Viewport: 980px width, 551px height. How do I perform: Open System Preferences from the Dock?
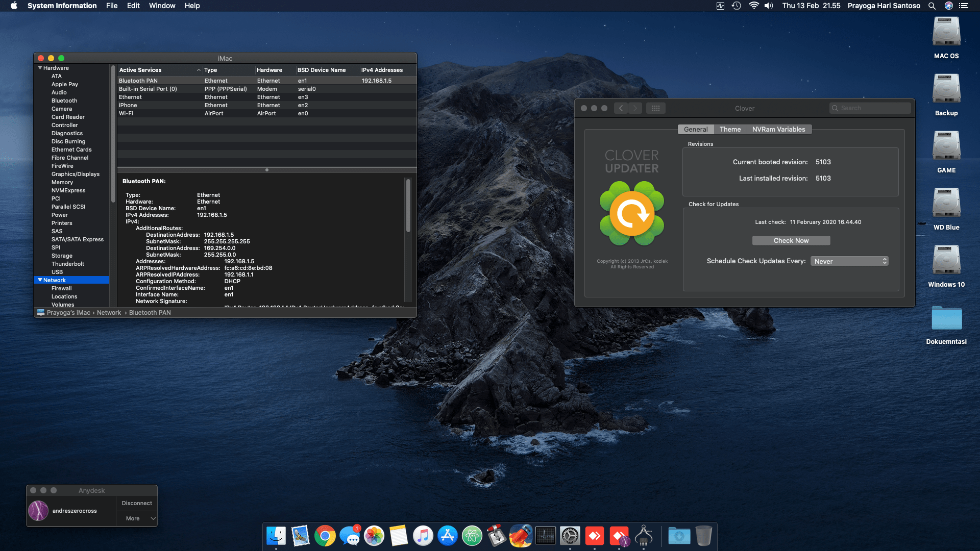coord(570,536)
